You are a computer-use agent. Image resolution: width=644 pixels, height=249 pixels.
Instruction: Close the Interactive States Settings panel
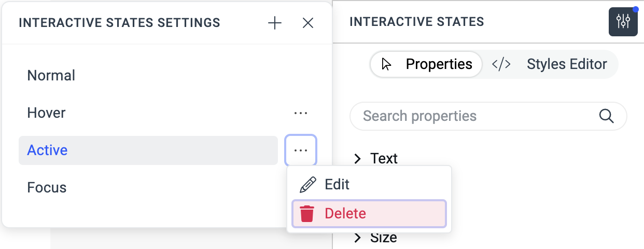308,23
